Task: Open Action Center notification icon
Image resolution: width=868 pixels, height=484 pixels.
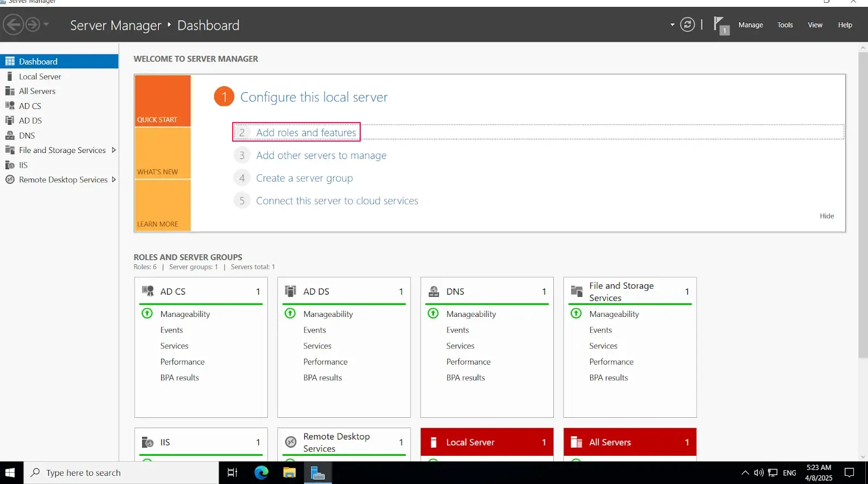Action: 850,473
